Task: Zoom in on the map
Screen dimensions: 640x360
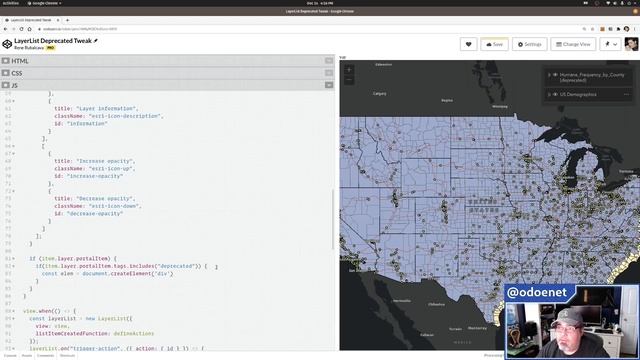Action: (x=349, y=70)
